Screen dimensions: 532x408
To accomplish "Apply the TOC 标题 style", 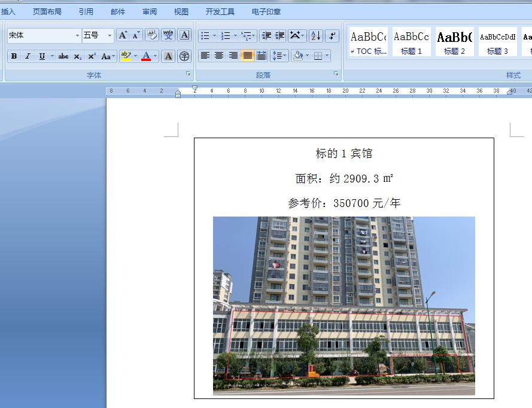I will (369, 42).
